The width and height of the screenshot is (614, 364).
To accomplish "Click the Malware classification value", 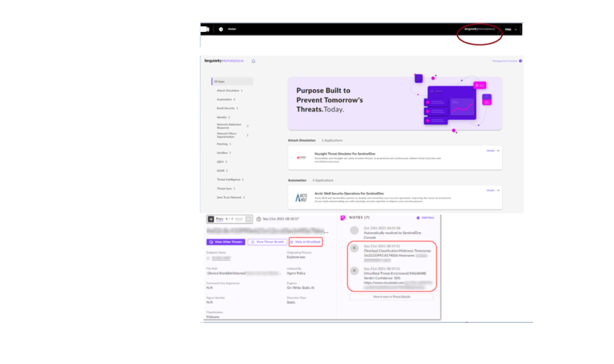I will (213, 317).
